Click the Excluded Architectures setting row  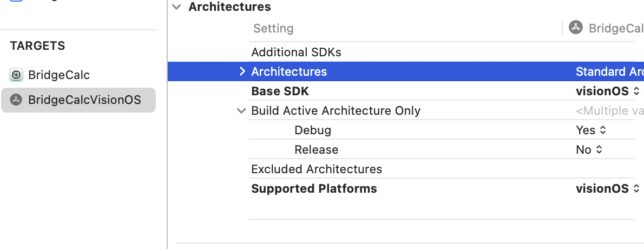[317, 169]
